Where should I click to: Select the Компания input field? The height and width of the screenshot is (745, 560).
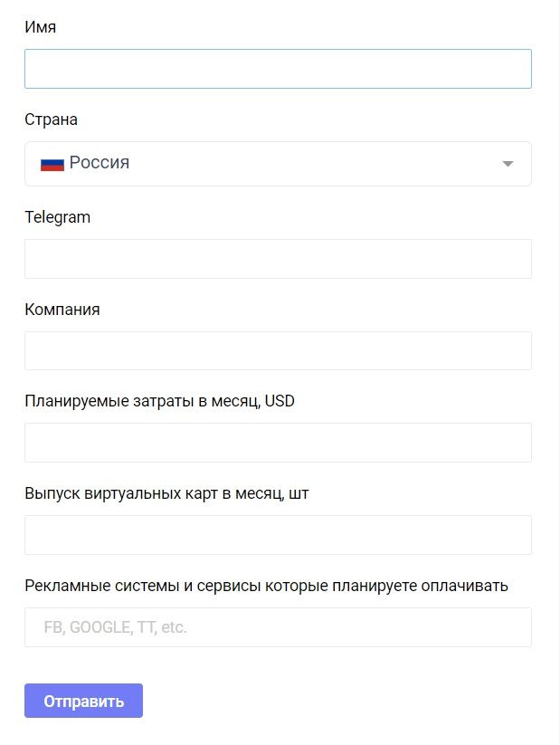[x=278, y=350]
